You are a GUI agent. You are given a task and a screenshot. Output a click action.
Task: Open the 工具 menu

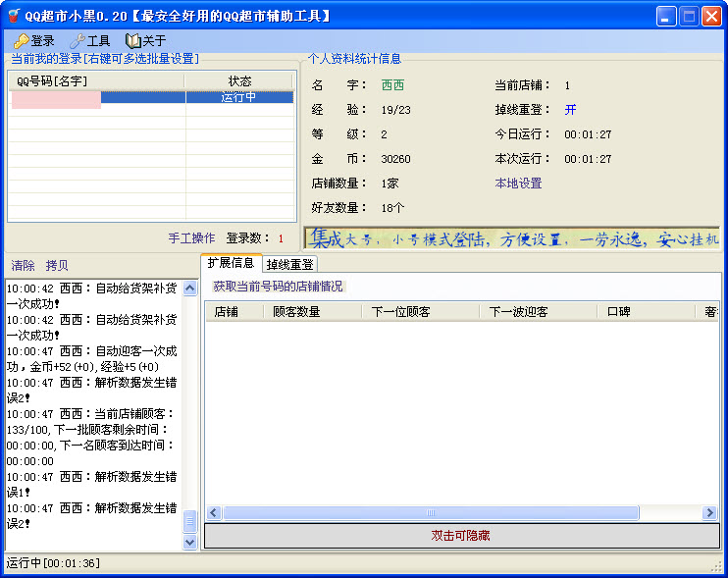point(90,41)
